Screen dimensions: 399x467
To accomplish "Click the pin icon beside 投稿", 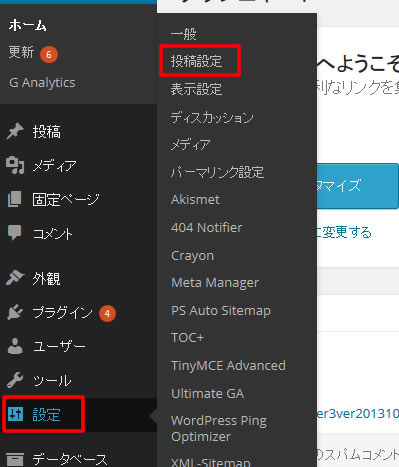I will [15, 131].
